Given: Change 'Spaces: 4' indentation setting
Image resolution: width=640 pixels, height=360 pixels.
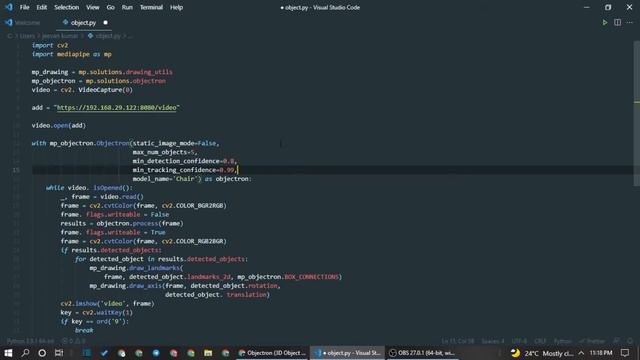Looking at the screenshot, I should coord(493,341).
